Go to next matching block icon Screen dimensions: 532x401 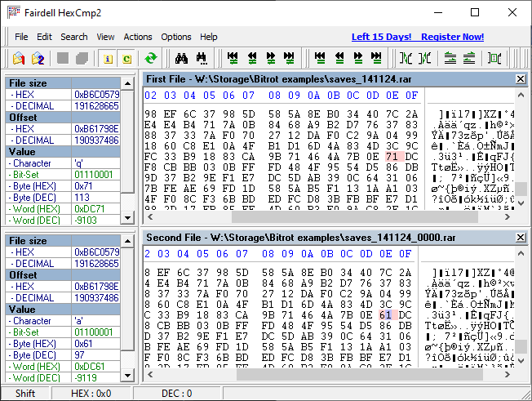358,58
